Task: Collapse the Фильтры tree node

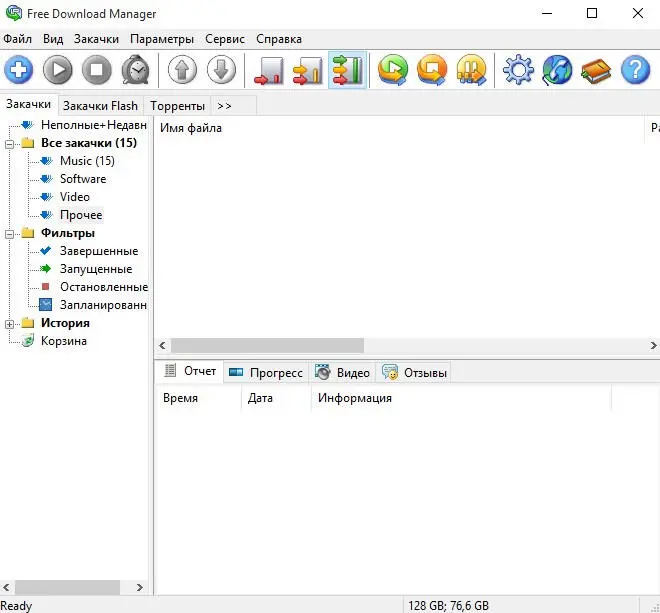Action: click(x=10, y=234)
